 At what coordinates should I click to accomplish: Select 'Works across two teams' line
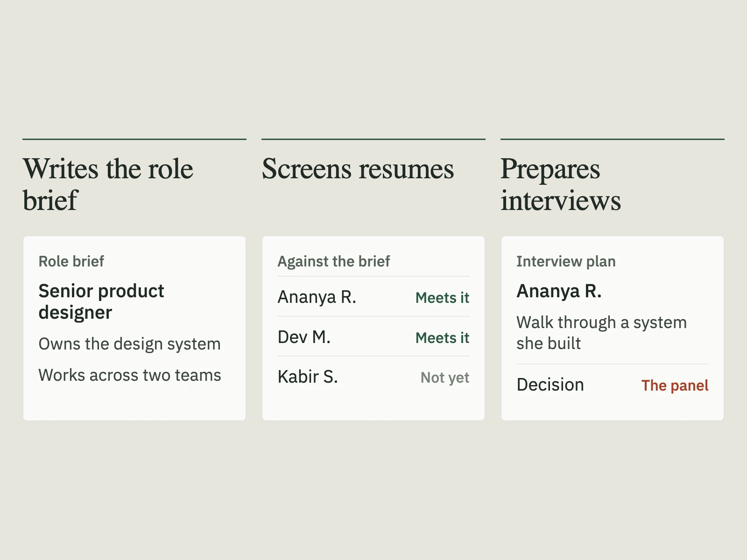pos(130,375)
